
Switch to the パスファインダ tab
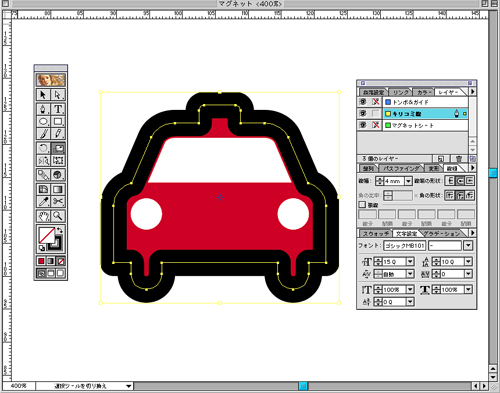(401, 168)
